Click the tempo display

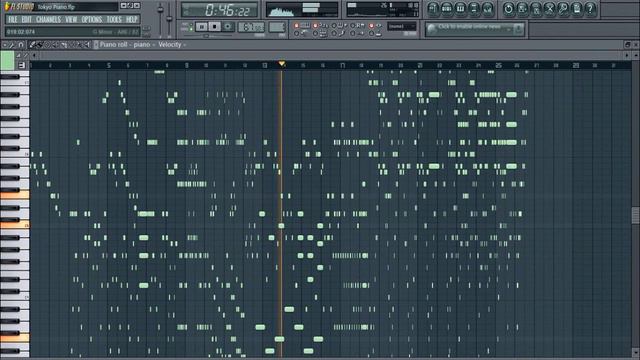coord(251,27)
